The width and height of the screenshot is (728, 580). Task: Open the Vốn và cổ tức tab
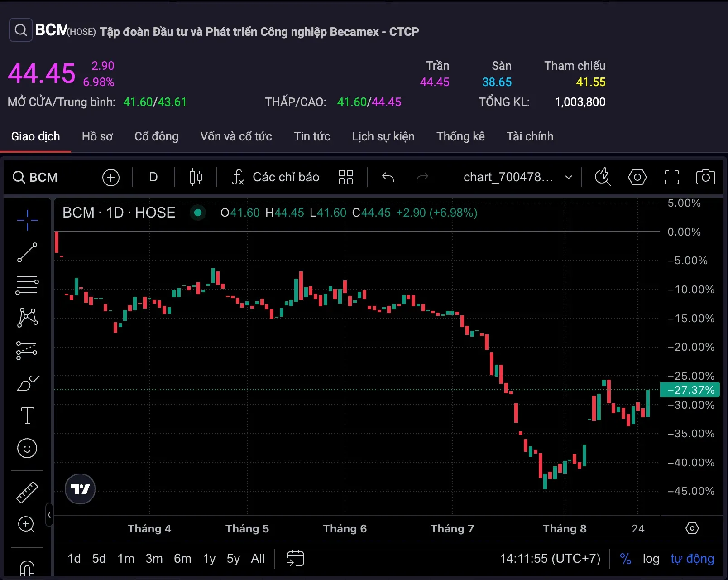(236, 136)
